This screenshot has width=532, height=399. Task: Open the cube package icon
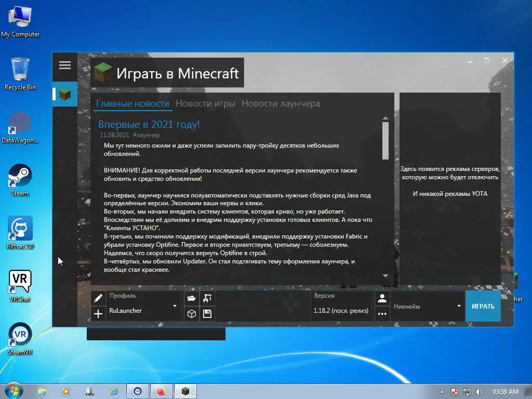[191, 313]
